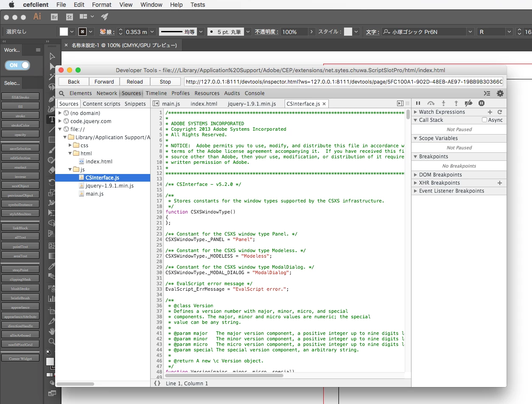
Task: Add an XHR breakpoint with plus icon
Action: pos(500,183)
